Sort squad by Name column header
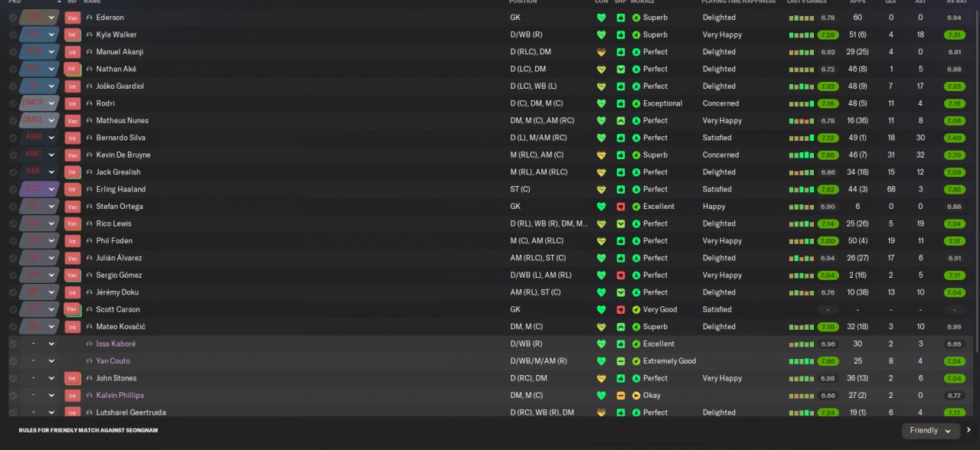Viewport: 980px width, 450px height. pyautogui.click(x=92, y=2)
